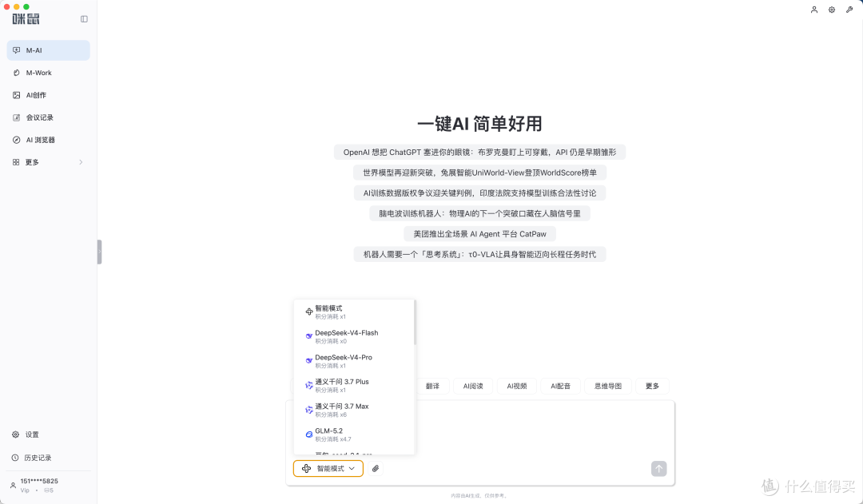
Task: Open 会议记录 meeting notes
Action: pyautogui.click(x=49, y=117)
